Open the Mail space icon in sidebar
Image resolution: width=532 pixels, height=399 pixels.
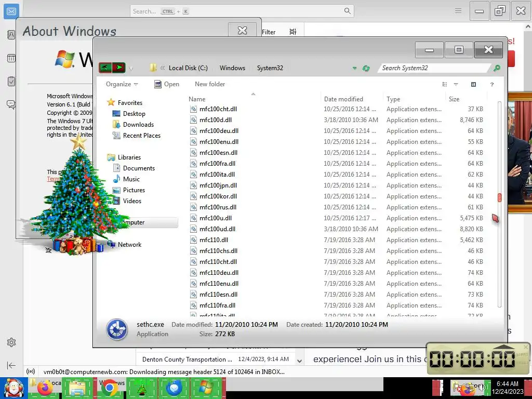click(11, 11)
